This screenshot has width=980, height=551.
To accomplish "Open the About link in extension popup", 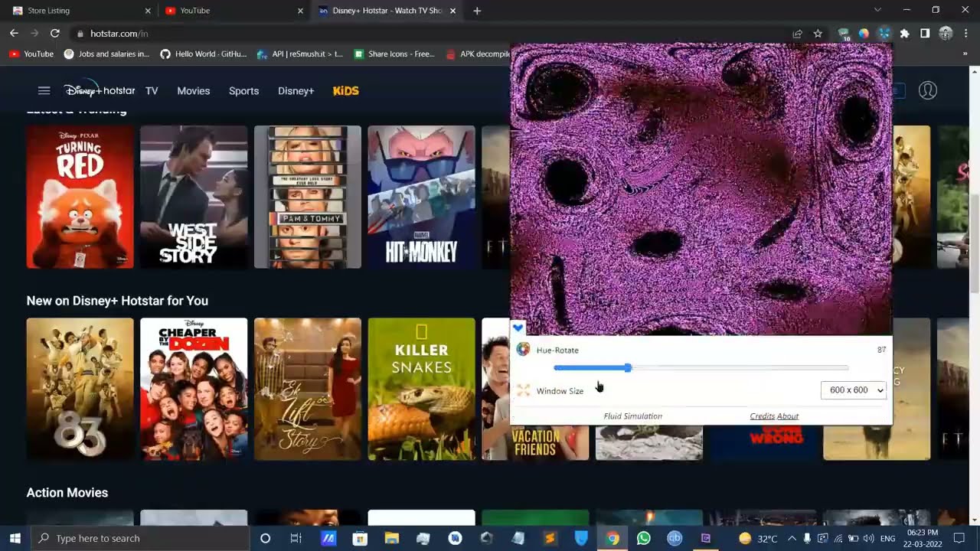I will (788, 416).
